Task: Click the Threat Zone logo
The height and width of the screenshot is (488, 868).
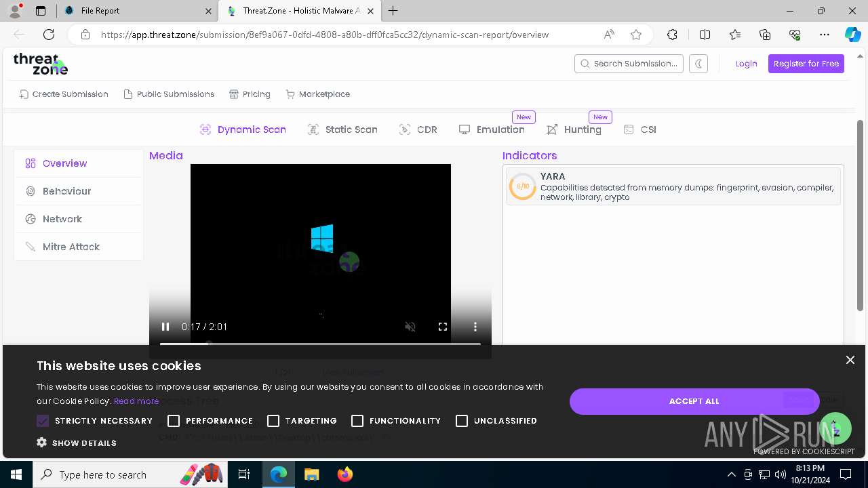Action: 41,64
